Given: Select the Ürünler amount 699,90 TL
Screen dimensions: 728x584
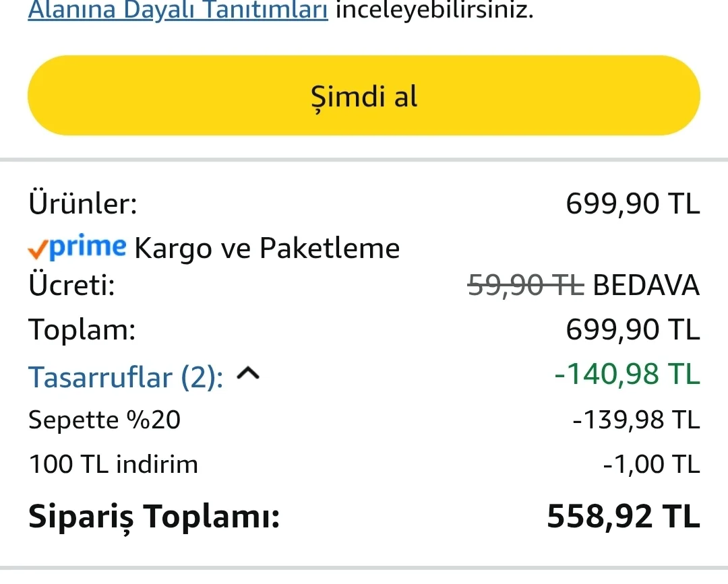Looking at the screenshot, I should click(x=632, y=203).
